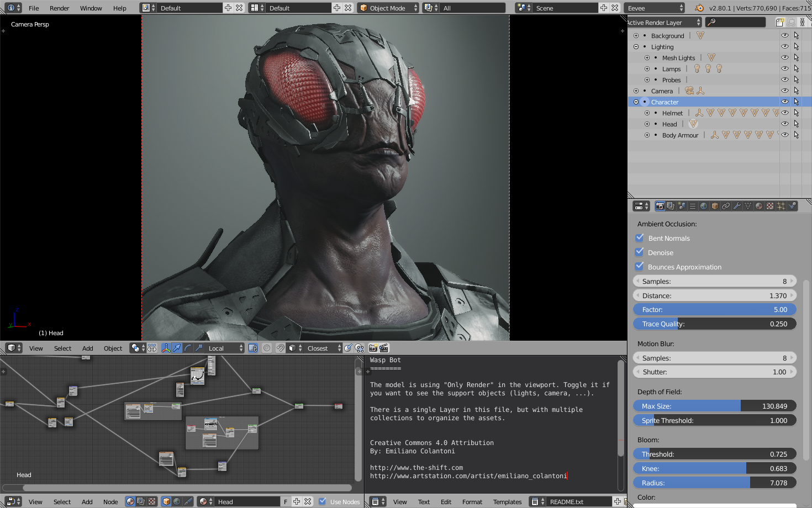
Task: Enable the snapping magnet in viewport header
Action: pyautogui.click(x=281, y=348)
